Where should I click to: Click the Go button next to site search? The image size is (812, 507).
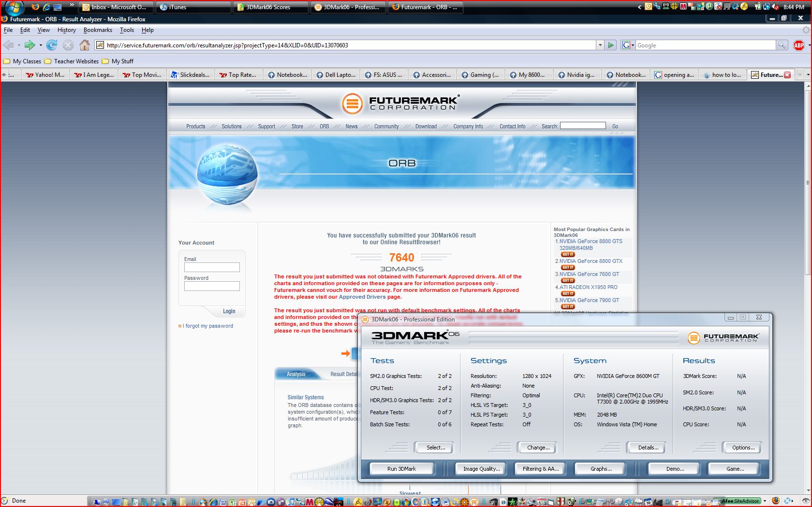click(615, 127)
